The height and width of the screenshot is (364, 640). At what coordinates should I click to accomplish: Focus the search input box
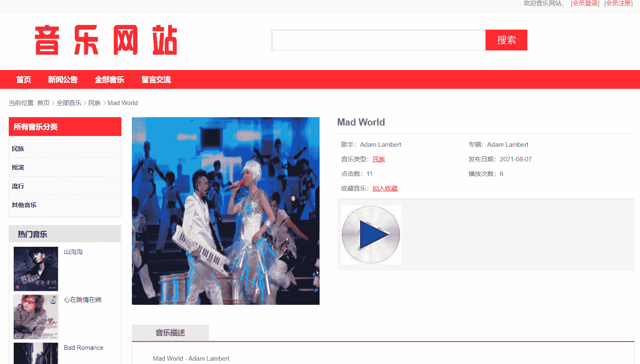[x=378, y=40]
